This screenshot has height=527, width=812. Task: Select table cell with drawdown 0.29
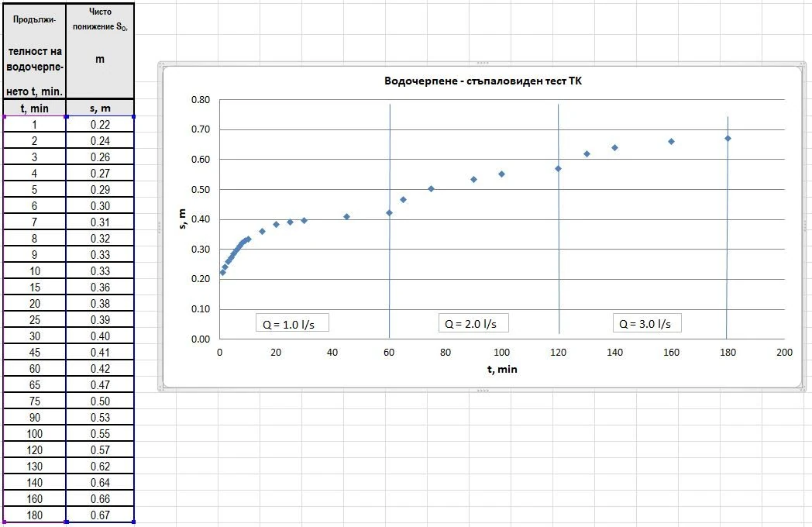click(100, 190)
